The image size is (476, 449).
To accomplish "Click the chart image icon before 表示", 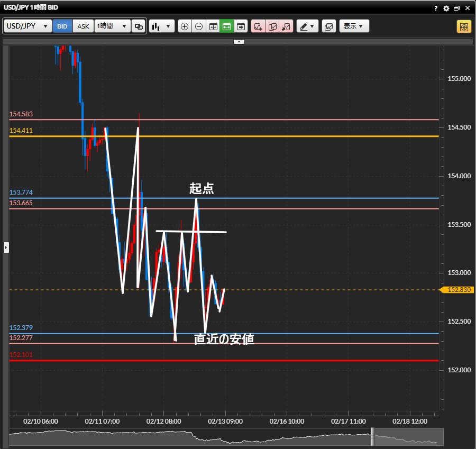I will [328, 26].
